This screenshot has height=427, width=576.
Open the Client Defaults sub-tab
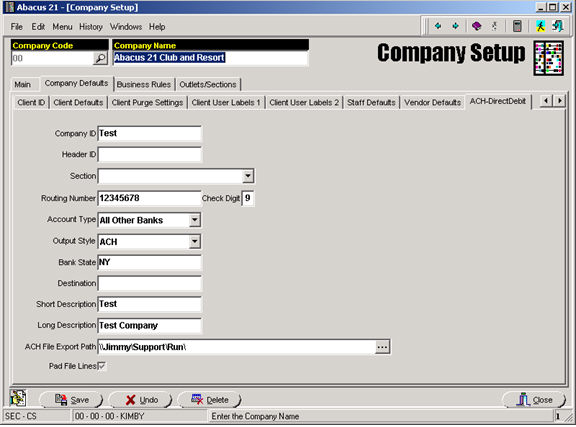coord(78,103)
